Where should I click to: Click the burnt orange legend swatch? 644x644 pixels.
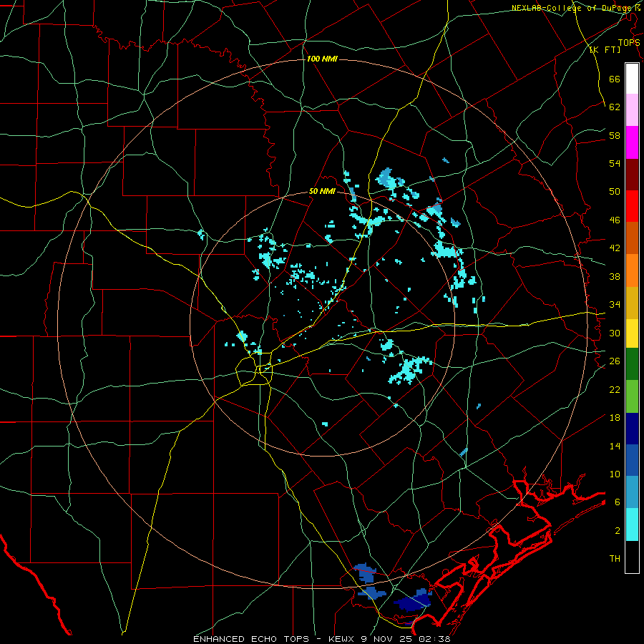[632, 238]
